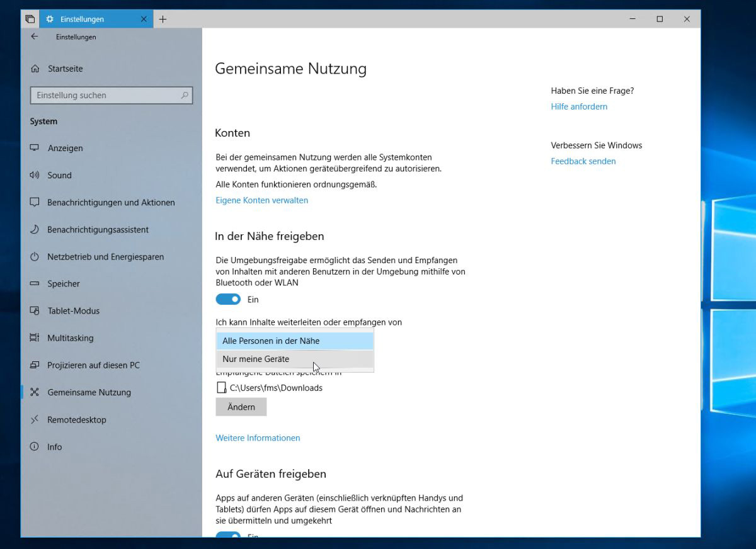Click the 'Eigene Konten verwalten' link
This screenshot has width=756, height=549.
pyautogui.click(x=261, y=200)
